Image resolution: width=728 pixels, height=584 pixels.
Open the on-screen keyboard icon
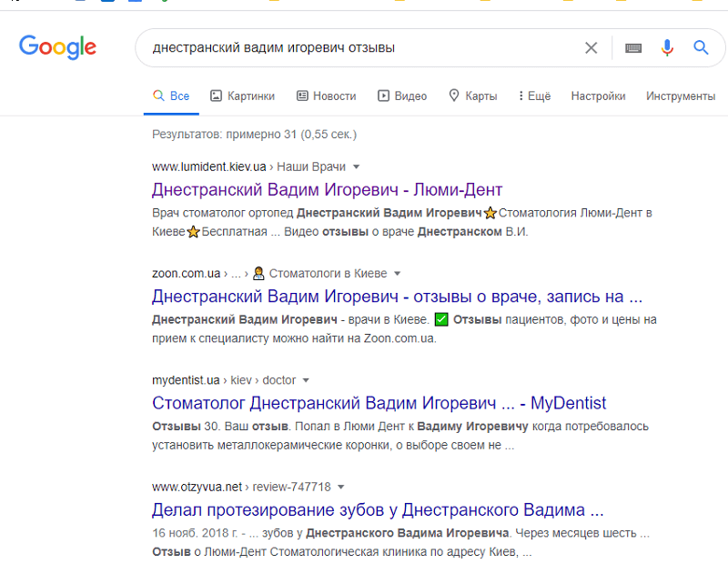point(633,48)
